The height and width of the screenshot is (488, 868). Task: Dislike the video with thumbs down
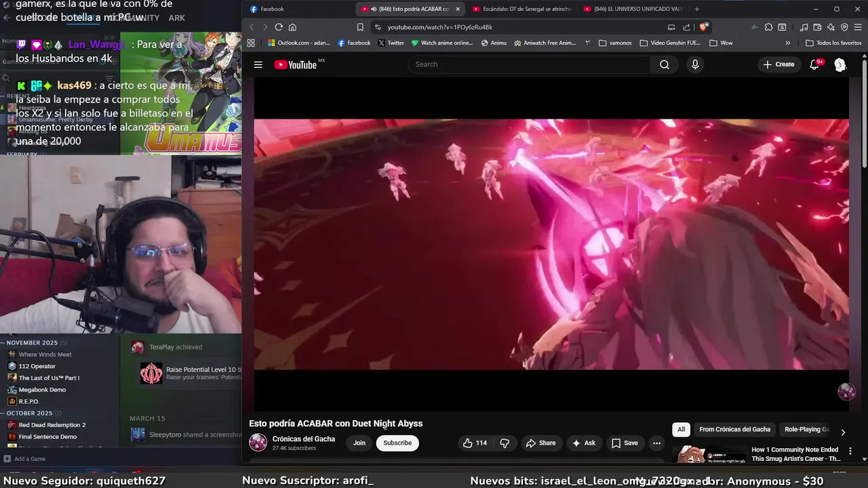505,443
